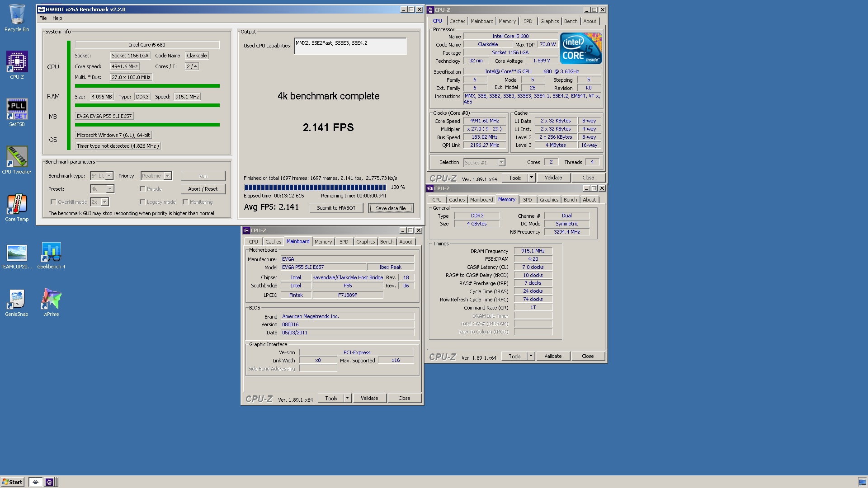Click the CPU-Z Mainboard window title icon
The image size is (868, 488).
click(246, 230)
